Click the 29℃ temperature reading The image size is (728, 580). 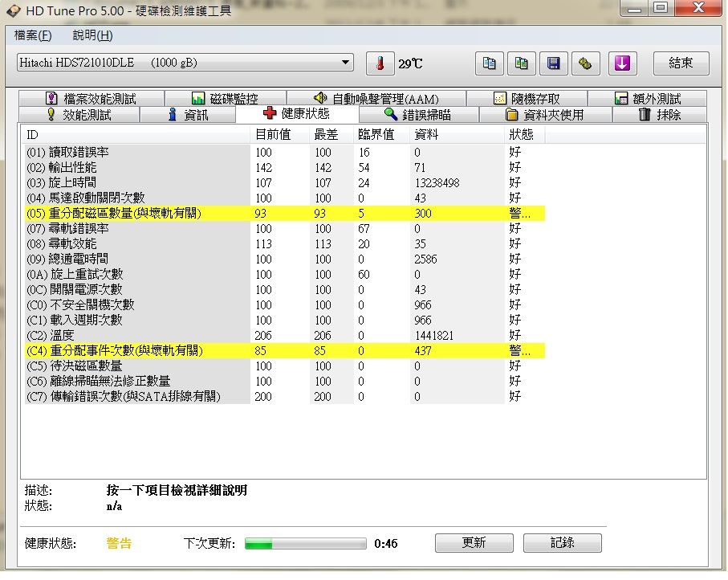point(410,63)
